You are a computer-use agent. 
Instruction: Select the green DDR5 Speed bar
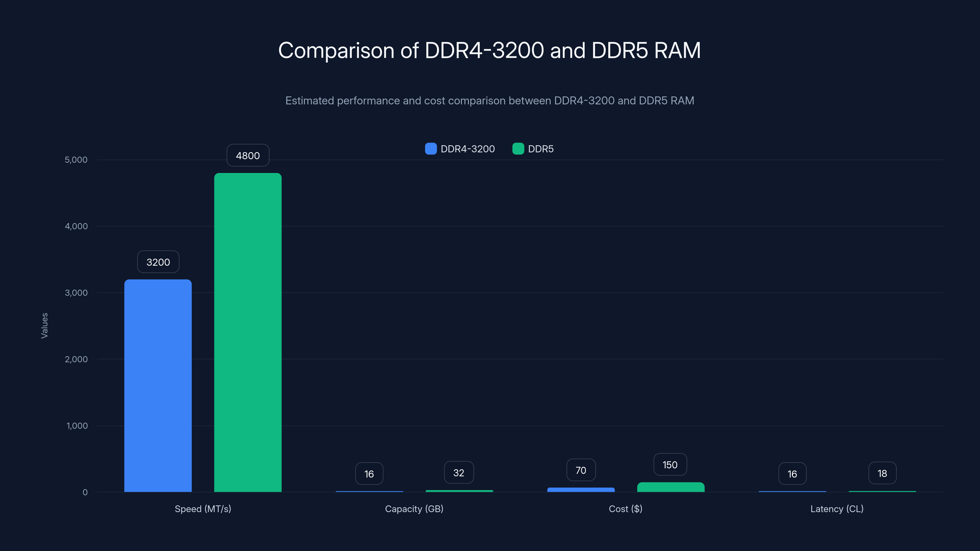coord(248,332)
